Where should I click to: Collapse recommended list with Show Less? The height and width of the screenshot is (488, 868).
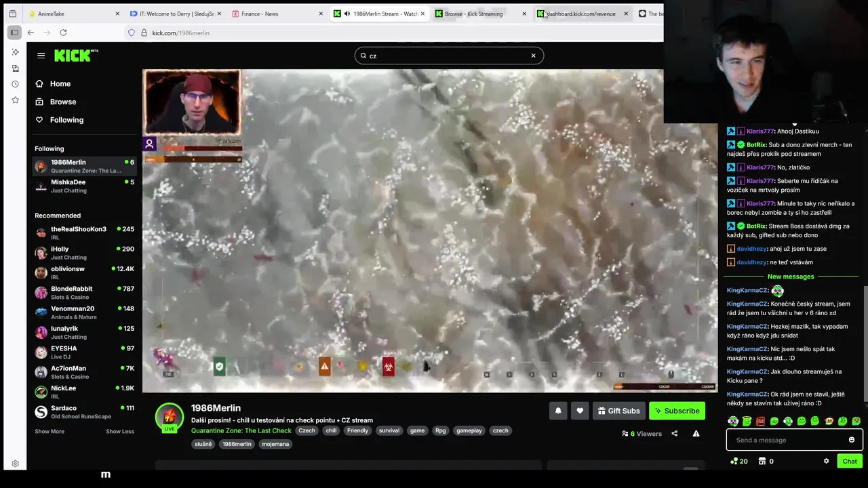120,431
